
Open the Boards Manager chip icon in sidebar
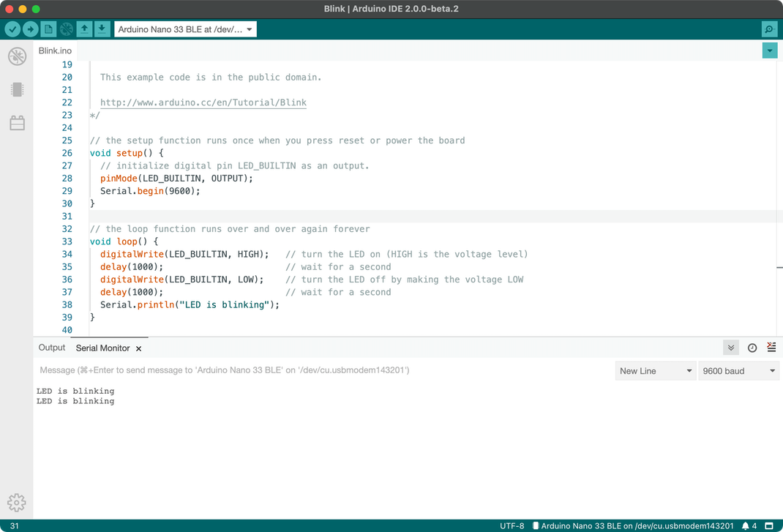(17, 89)
